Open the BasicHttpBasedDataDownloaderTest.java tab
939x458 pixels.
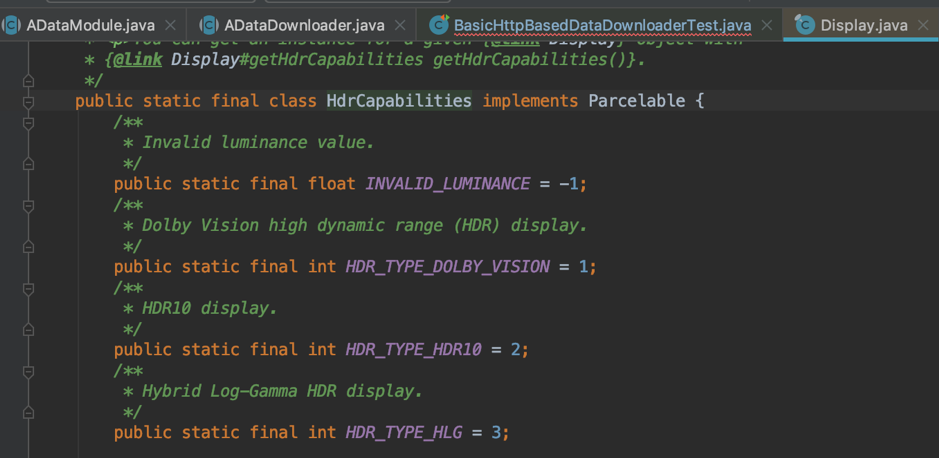(x=602, y=25)
